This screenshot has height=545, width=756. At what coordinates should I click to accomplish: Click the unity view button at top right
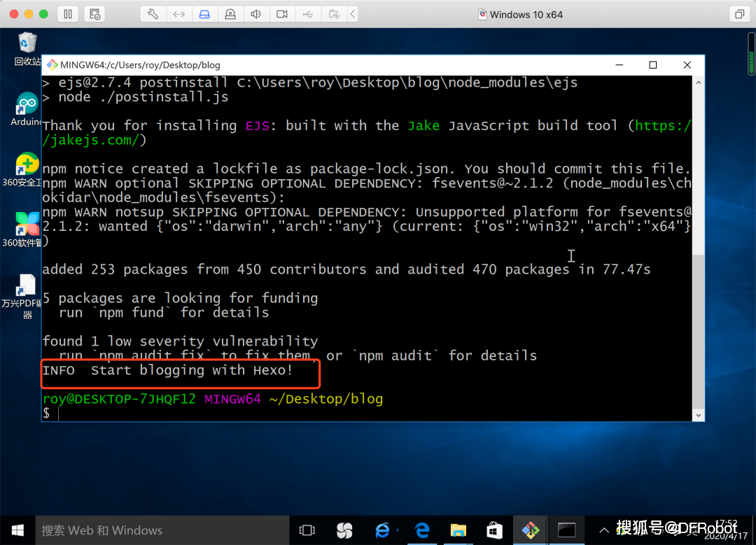tap(739, 14)
